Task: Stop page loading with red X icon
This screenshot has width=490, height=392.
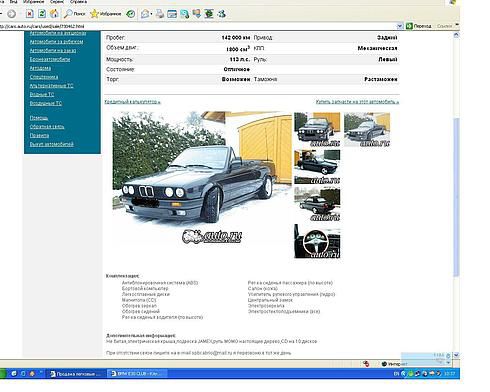Action: point(30,14)
